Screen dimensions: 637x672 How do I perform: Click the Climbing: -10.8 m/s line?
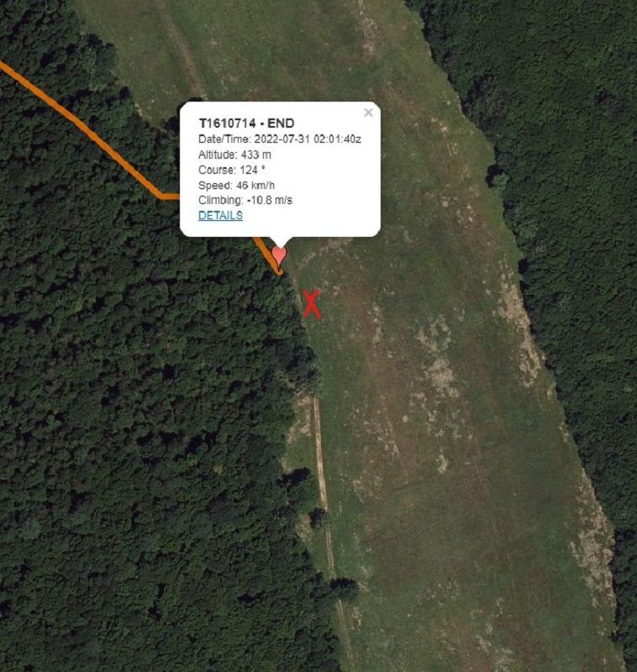coord(245,200)
